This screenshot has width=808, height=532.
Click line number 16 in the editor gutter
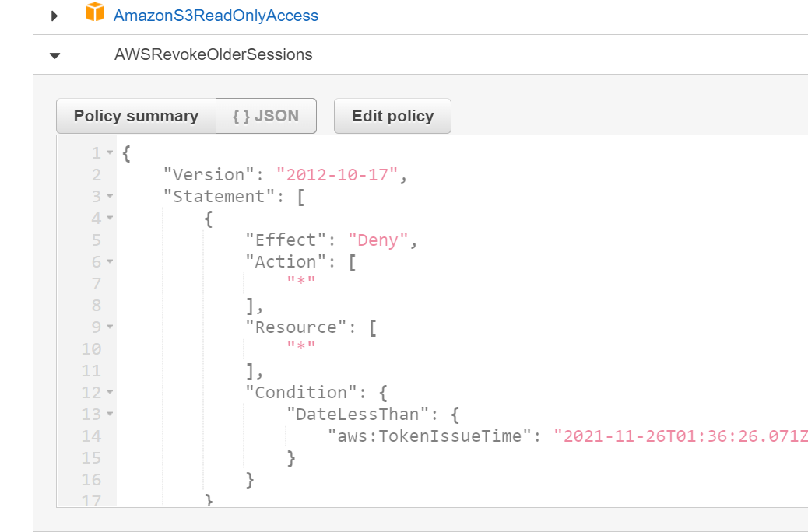click(91, 479)
